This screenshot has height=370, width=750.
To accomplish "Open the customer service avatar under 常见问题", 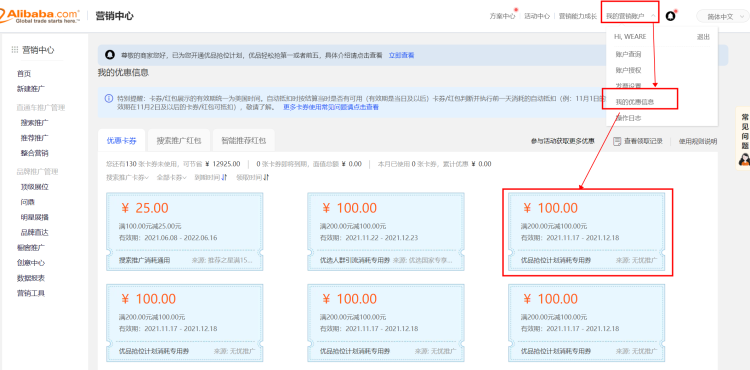I will pos(744,160).
